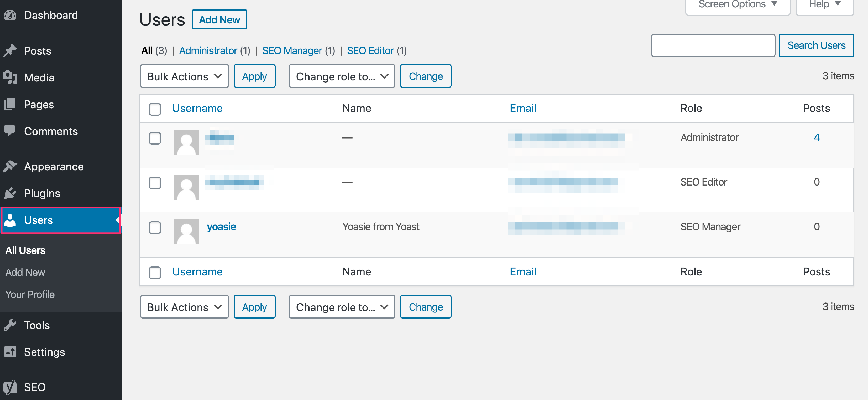868x400 pixels.
Task: Check the yoasie user checkbox
Action: pos(155,227)
